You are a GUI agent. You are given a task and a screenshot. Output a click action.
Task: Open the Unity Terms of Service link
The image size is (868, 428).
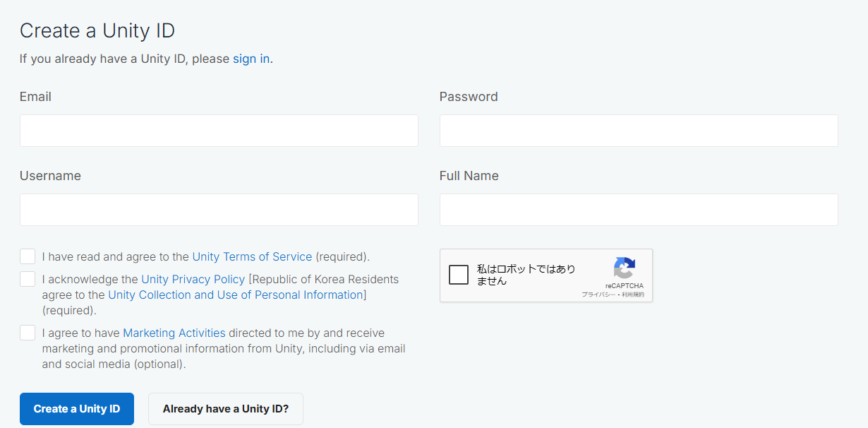pyautogui.click(x=252, y=256)
